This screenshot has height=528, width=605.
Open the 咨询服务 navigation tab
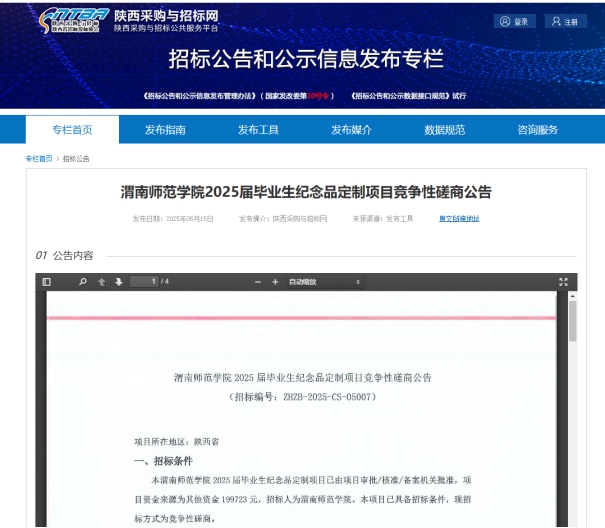[x=537, y=130]
